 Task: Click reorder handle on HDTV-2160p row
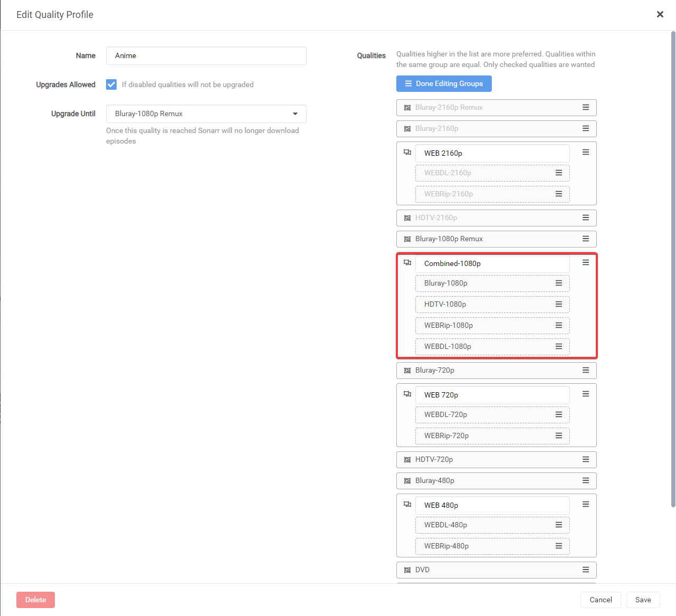[586, 217]
